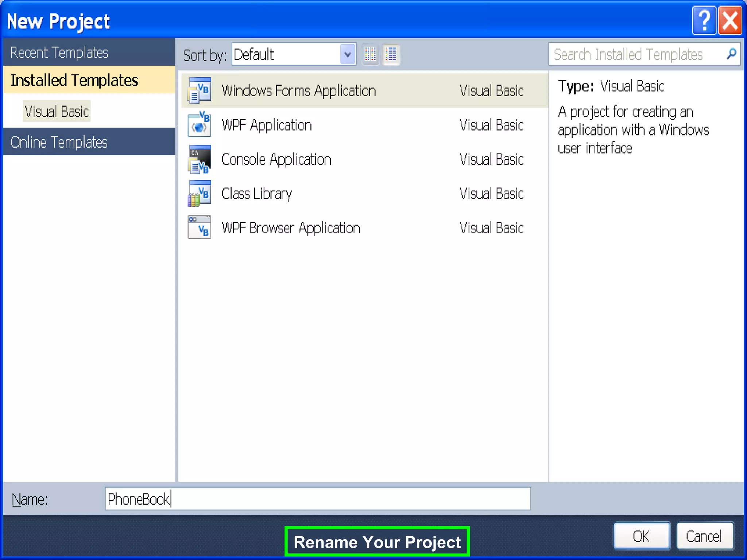The height and width of the screenshot is (560, 747).
Task: Click the WPF Browser Application template icon
Action: pos(199,228)
